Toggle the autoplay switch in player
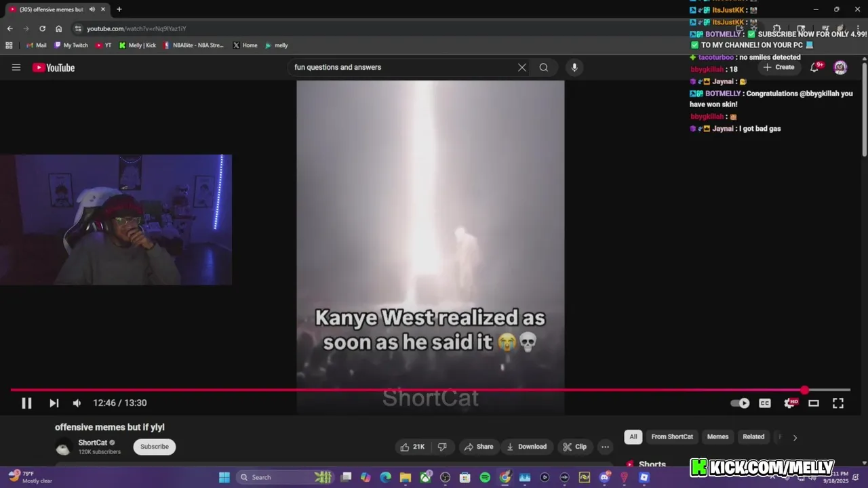Screen dimensions: 868x488 pos(740,403)
